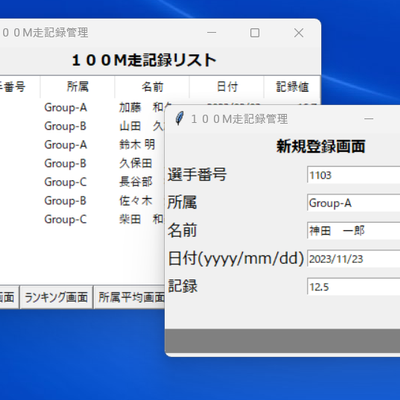Click the 選手番号 label in registration form
Screen dimensions: 400x400
[197, 175]
